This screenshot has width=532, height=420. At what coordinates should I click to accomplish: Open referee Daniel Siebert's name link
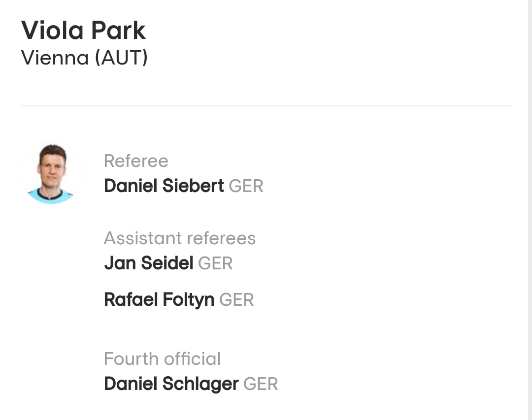tap(164, 186)
